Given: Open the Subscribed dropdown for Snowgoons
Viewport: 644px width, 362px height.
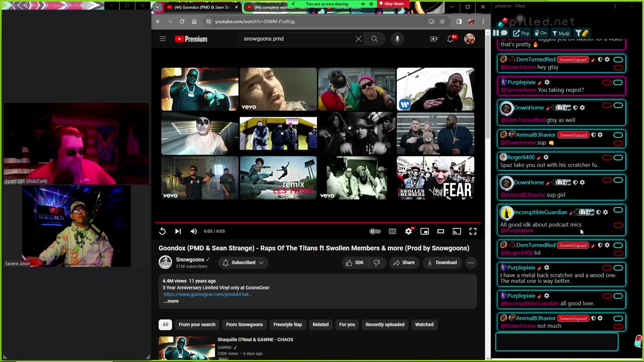Looking at the screenshot, I should click(244, 262).
